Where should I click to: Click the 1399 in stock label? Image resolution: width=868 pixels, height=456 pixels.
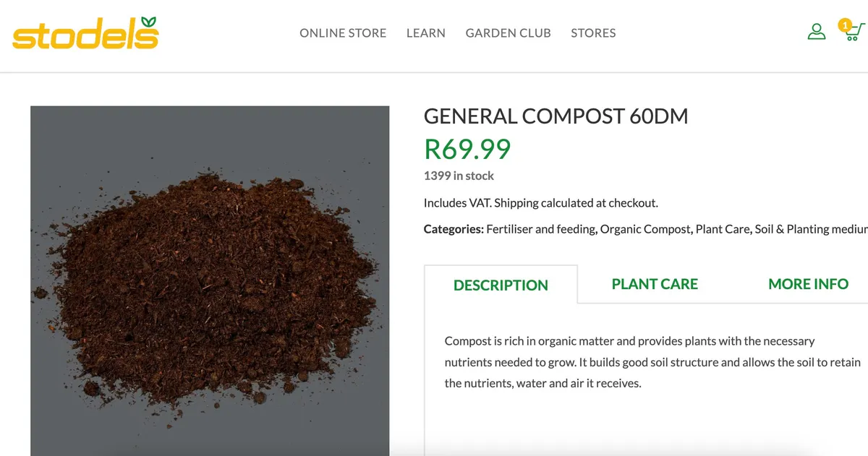(459, 176)
